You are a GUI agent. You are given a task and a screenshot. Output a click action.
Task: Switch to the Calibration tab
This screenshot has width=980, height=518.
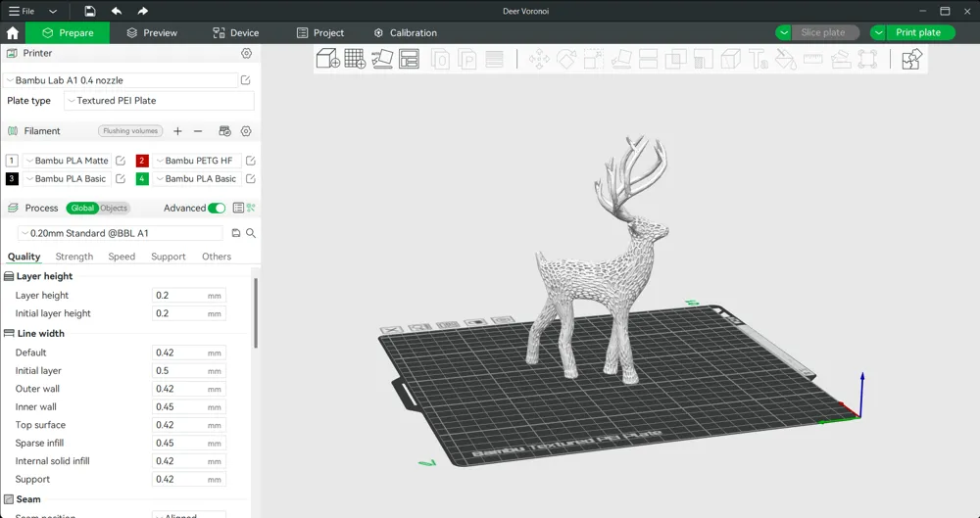[x=405, y=32]
